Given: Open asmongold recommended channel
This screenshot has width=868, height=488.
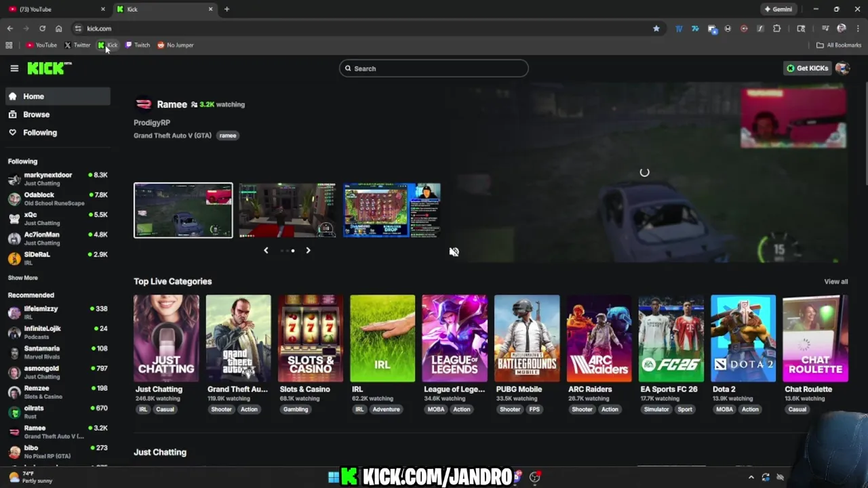Looking at the screenshot, I should tap(58, 372).
